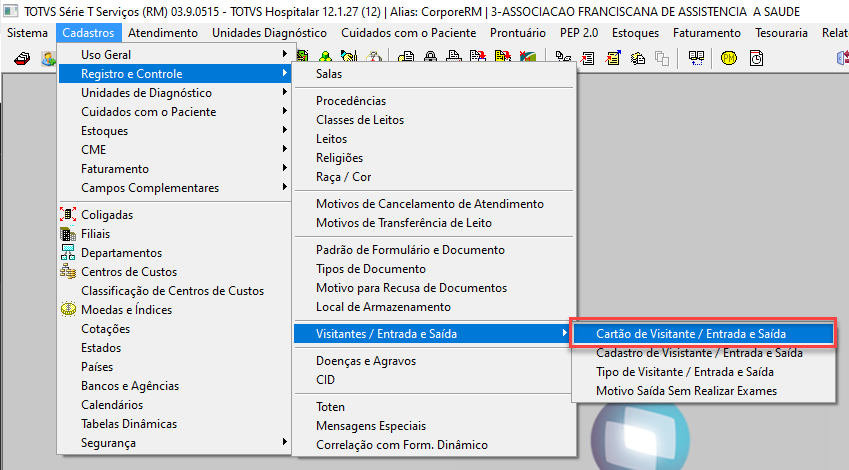This screenshot has height=470, width=849.
Task: Click the yellow documents with red arrow icon
Action: (x=503, y=57)
